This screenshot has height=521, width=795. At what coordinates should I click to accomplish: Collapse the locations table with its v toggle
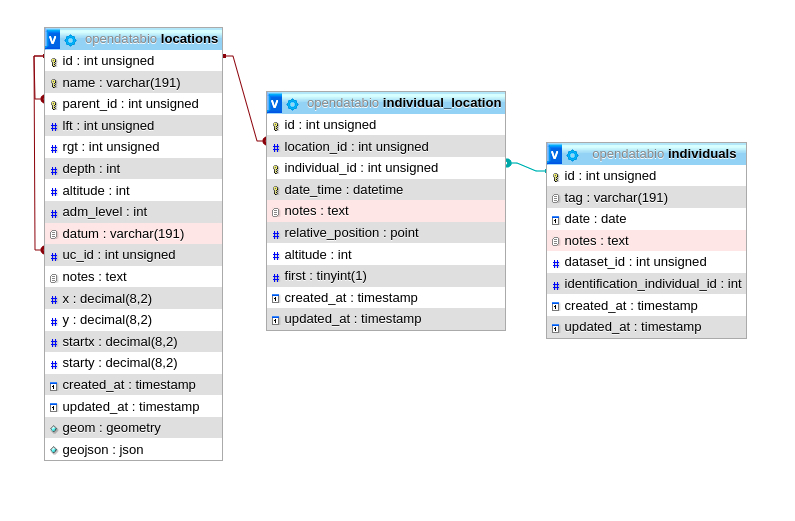[x=53, y=39]
